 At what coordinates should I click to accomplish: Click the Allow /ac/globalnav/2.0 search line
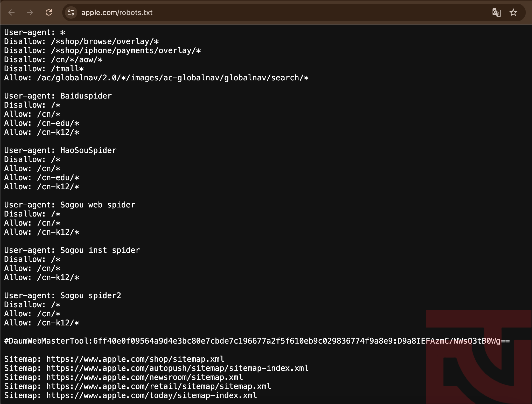[x=156, y=78]
